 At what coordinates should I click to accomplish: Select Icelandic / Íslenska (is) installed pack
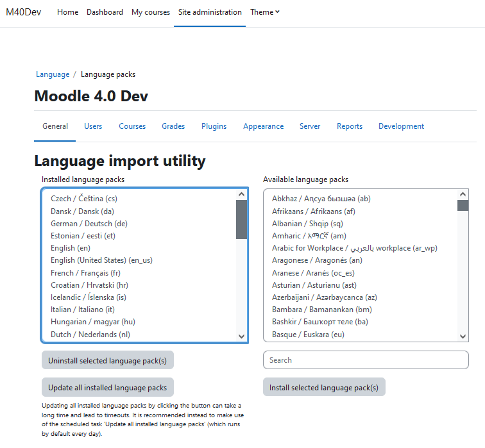[x=139, y=297]
